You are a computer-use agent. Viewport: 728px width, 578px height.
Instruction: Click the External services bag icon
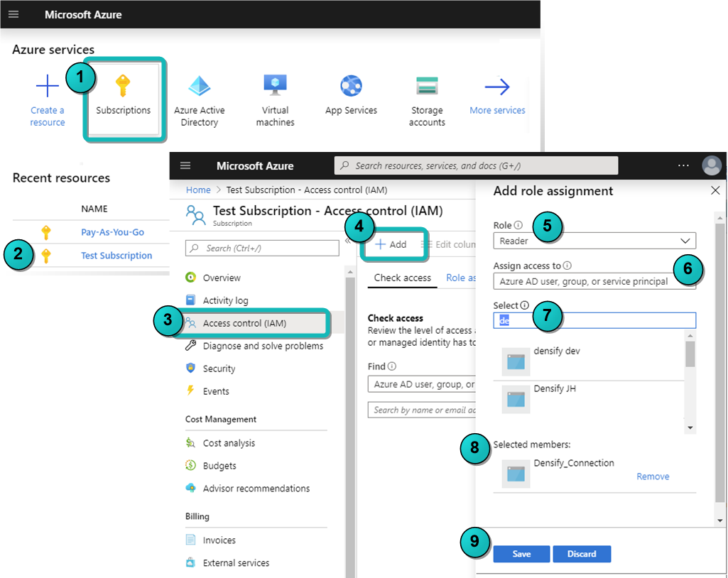point(190,562)
